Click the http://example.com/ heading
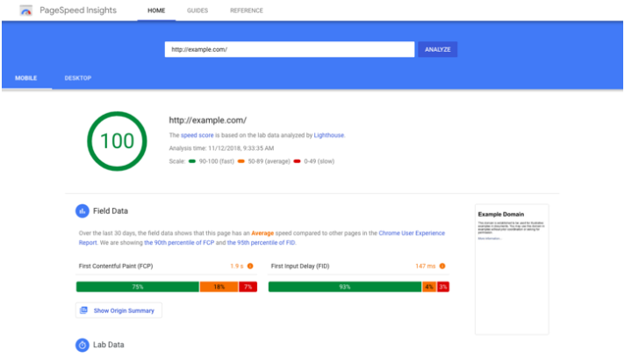This screenshot has width=639, height=364. point(208,120)
